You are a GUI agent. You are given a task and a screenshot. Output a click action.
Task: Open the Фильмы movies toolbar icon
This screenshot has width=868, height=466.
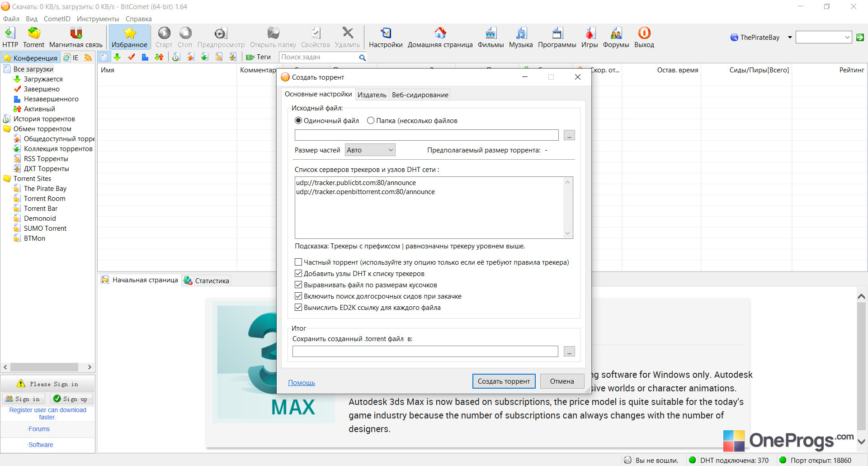point(491,37)
